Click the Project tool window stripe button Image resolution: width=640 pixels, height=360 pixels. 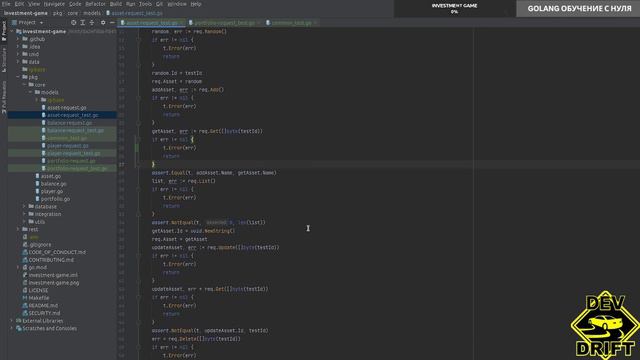click(4, 31)
